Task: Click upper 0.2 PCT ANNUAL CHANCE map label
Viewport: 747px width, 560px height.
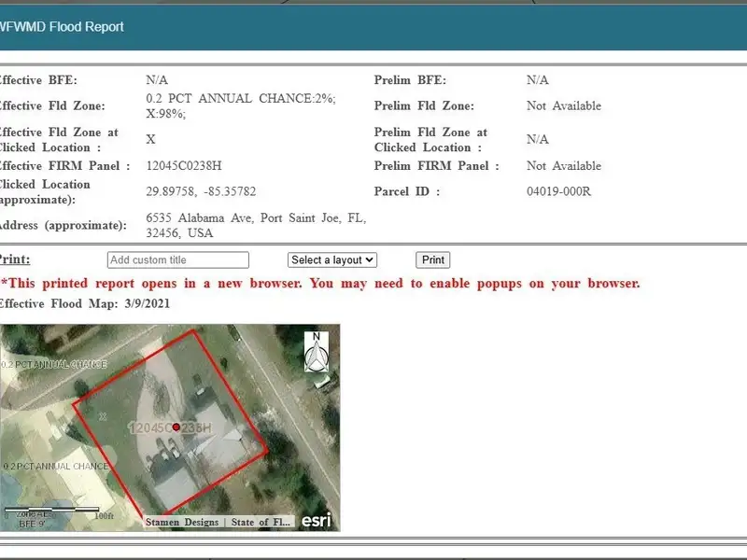Action: click(x=54, y=364)
